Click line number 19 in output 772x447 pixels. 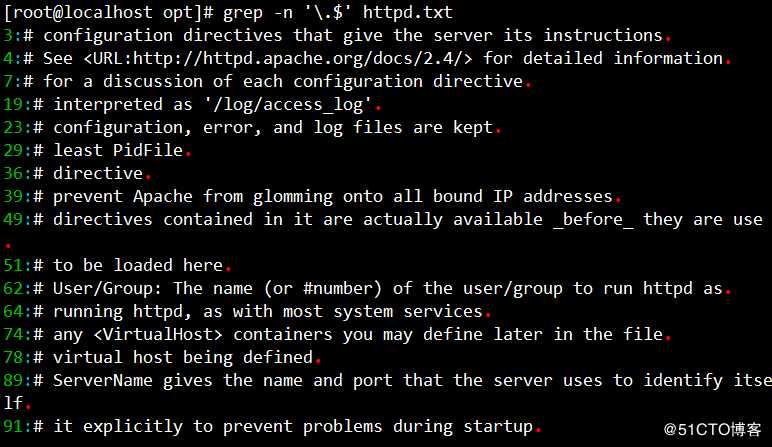(13, 104)
